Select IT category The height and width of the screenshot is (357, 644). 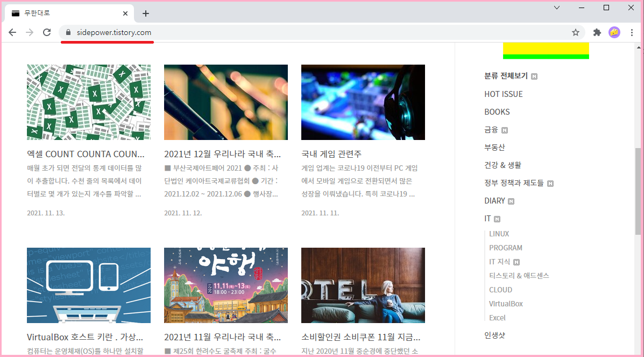pos(487,219)
